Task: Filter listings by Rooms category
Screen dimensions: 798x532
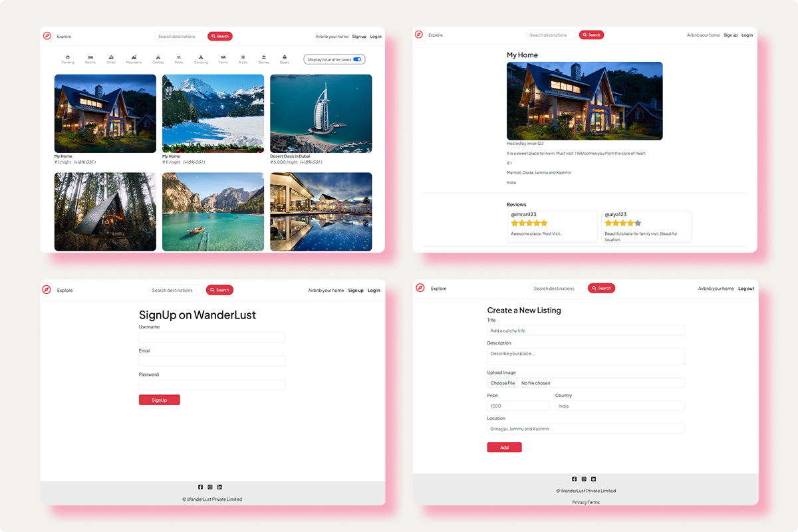Action: [x=90, y=58]
